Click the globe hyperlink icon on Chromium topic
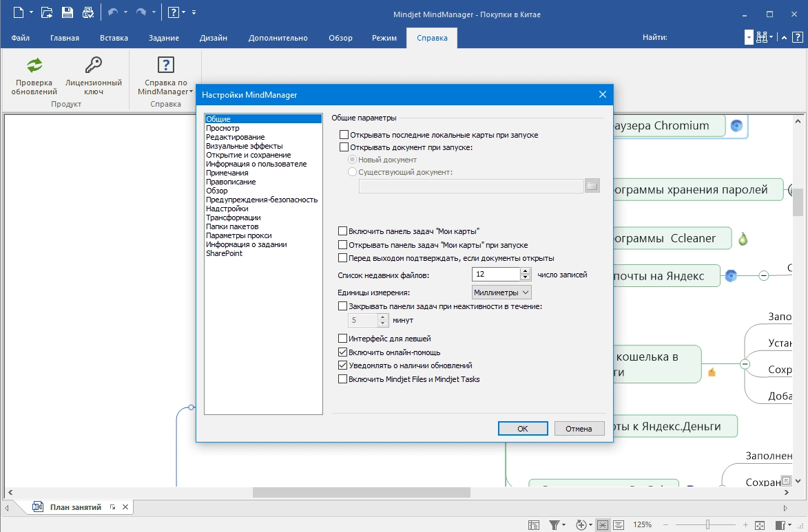Image resolution: width=808 pixels, height=532 pixels. 737,125
